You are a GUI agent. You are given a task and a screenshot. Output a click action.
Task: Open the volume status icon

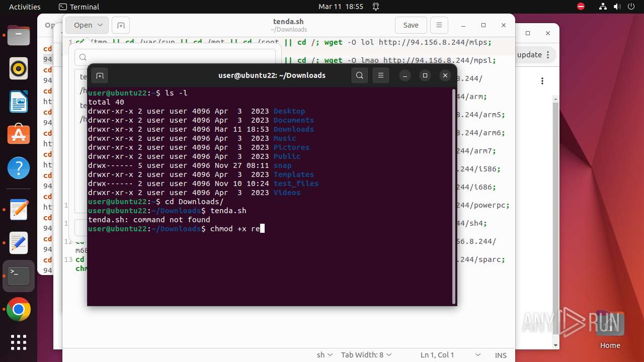pyautogui.click(x=617, y=7)
